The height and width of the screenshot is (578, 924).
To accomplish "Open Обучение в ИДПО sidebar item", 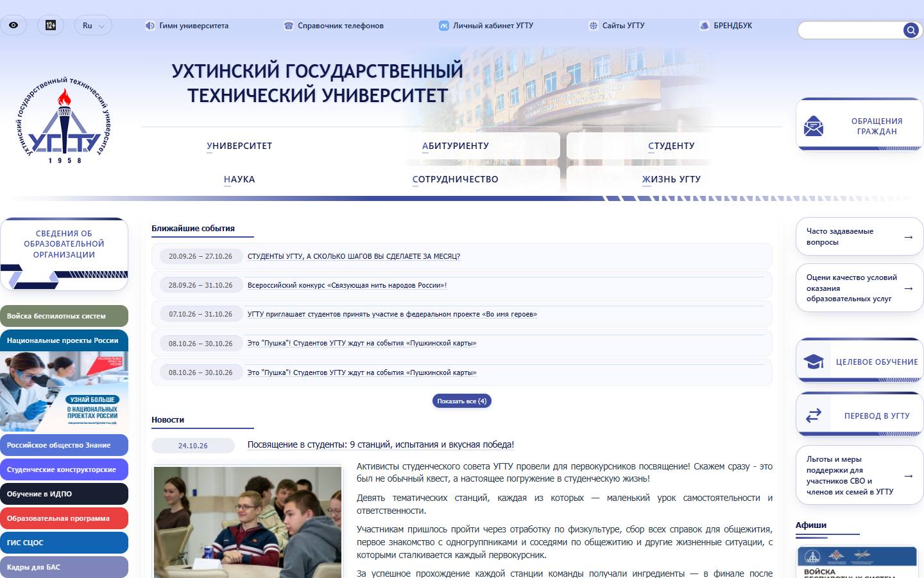I will [64, 494].
